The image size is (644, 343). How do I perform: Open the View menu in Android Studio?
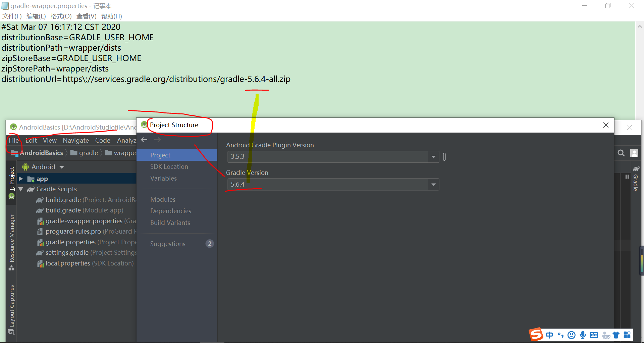coord(50,140)
